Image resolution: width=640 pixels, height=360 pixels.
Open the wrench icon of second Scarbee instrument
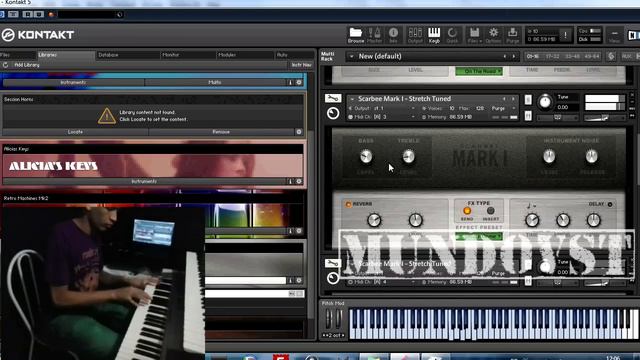(333, 263)
